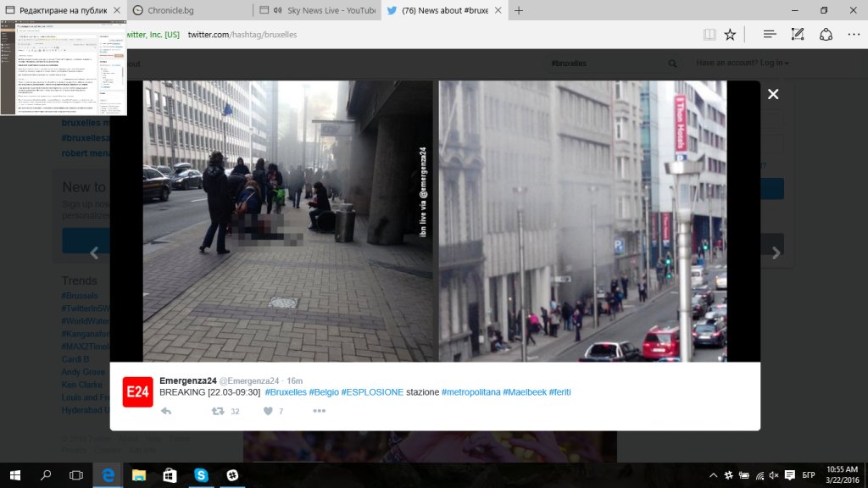Screen dimensions: 868x488
Task: Open the Emergenza24 name link
Action: point(187,380)
